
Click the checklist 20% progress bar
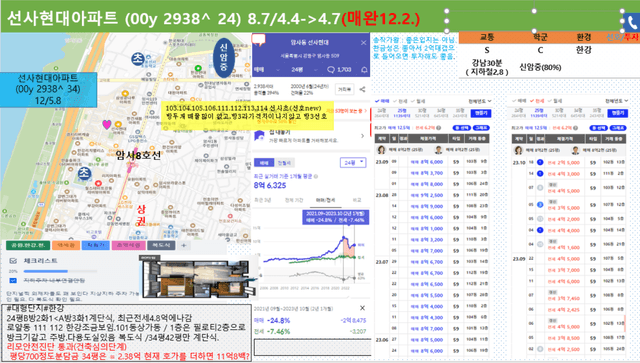(60, 271)
